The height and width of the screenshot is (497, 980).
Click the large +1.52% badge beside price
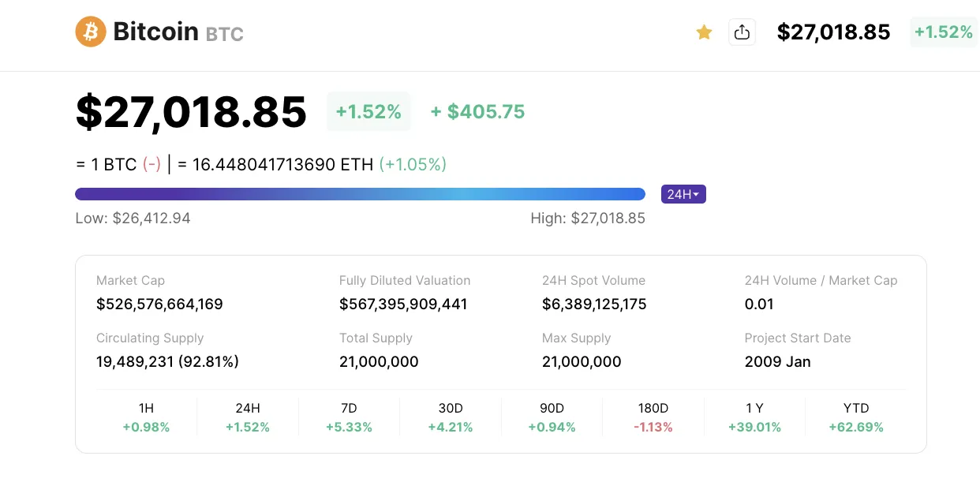368,112
